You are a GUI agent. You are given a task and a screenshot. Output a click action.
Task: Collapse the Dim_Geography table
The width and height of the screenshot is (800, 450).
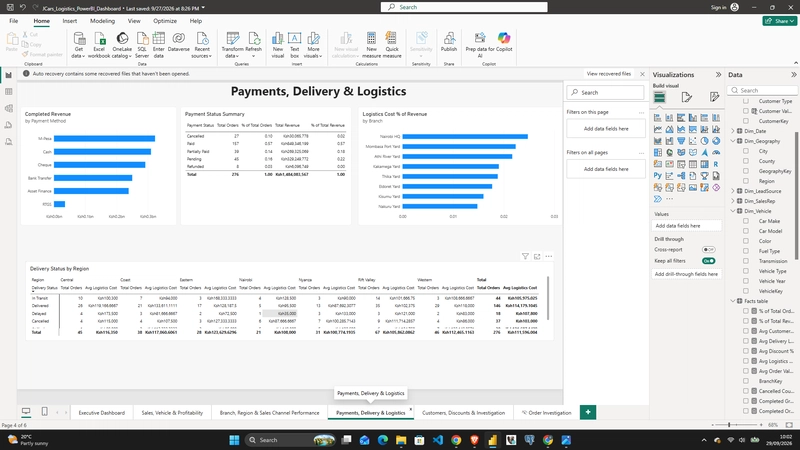[733, 141]
